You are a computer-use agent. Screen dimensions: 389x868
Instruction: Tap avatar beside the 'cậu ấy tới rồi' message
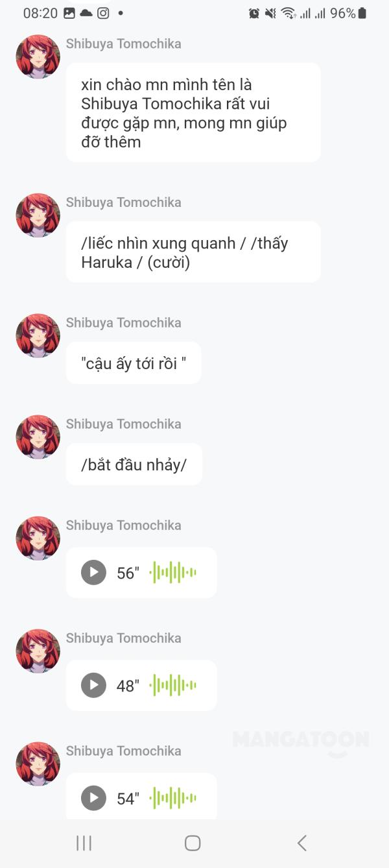pos(38,336)
